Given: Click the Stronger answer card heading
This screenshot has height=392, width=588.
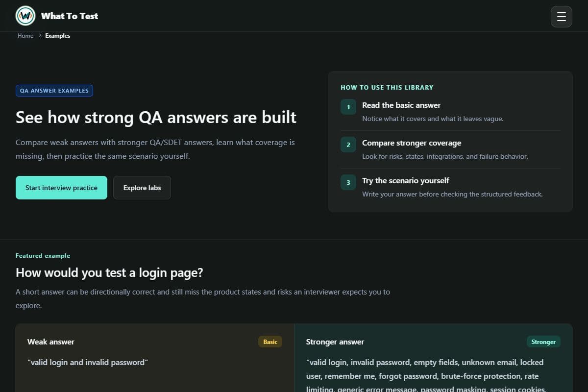Looking at the screenshot, I should (x=335, y=342).
